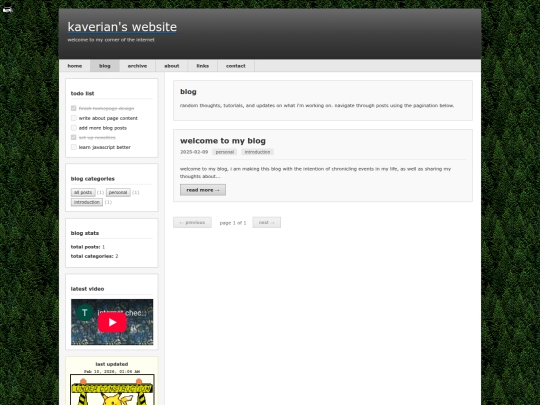Click the todo list heading

[82, 93]
